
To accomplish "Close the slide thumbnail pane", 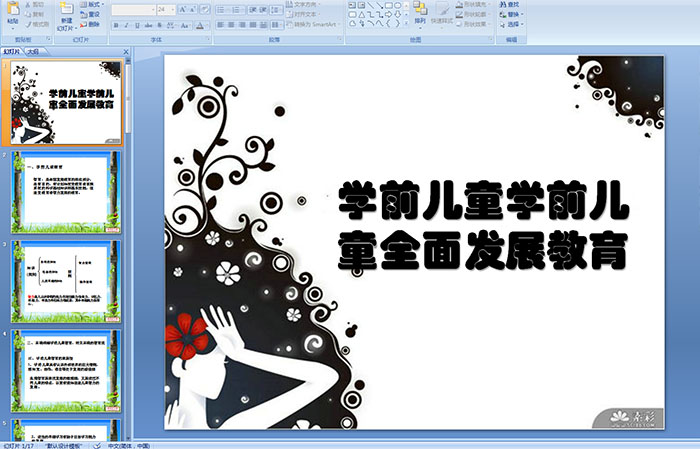I will pos(126,52).
